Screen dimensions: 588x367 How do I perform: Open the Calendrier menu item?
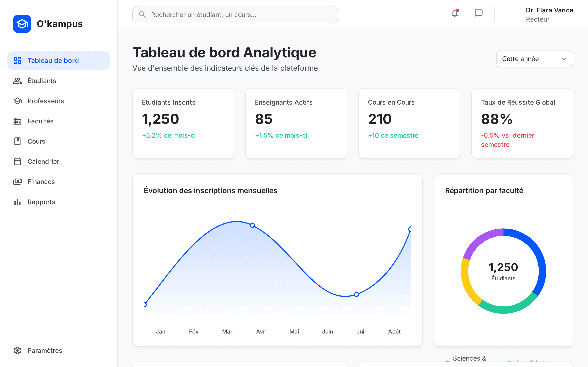pyautogui.click(x=43, y=161)
